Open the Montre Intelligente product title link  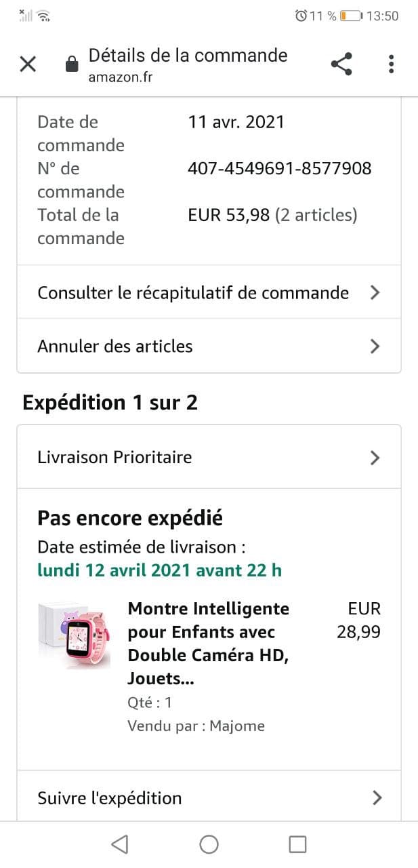pyautogui.click(x=209, y=644)
